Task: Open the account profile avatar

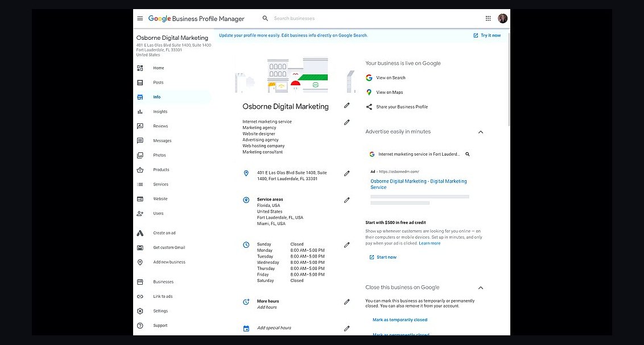Action: coord(502,18)
